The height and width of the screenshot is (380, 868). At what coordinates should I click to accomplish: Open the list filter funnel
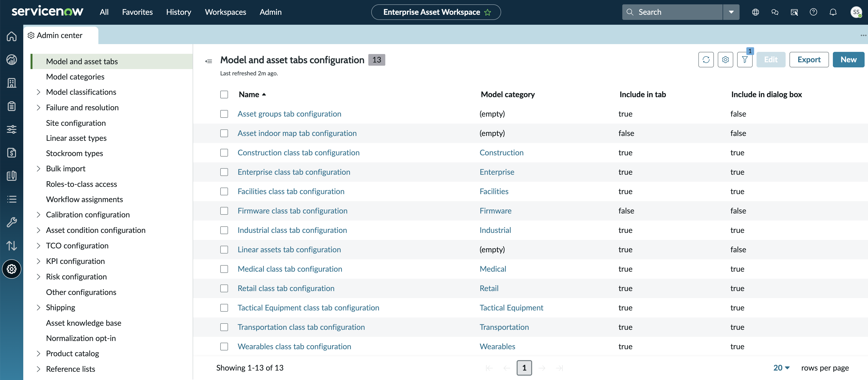click(745, 60)
